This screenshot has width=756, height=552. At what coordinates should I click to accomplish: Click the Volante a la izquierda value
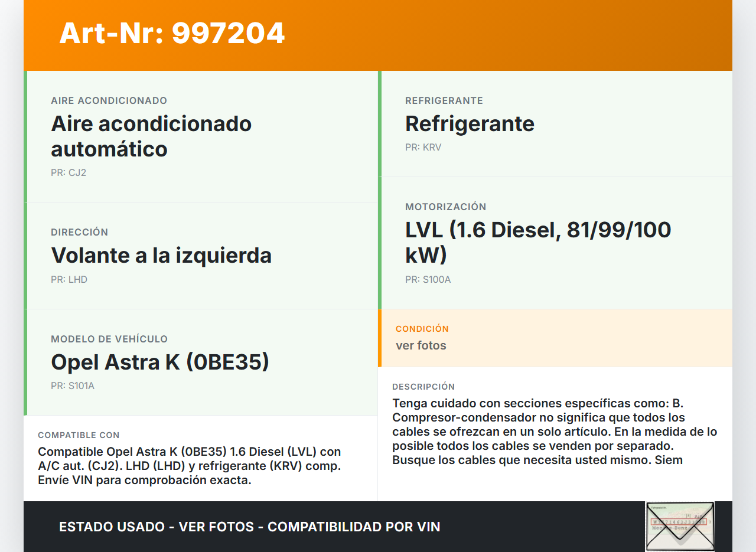[x=161, y=256]
